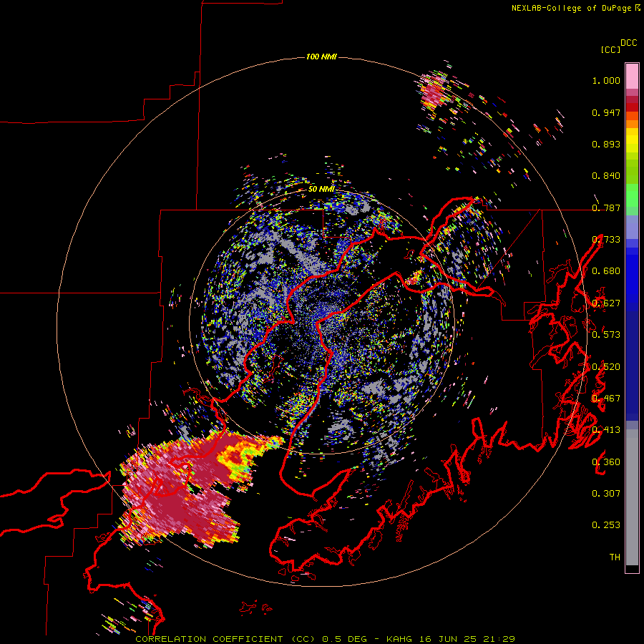Click the 0.307 value on the scale
This screenshot has height=644, width=644.
pos(606,494)
